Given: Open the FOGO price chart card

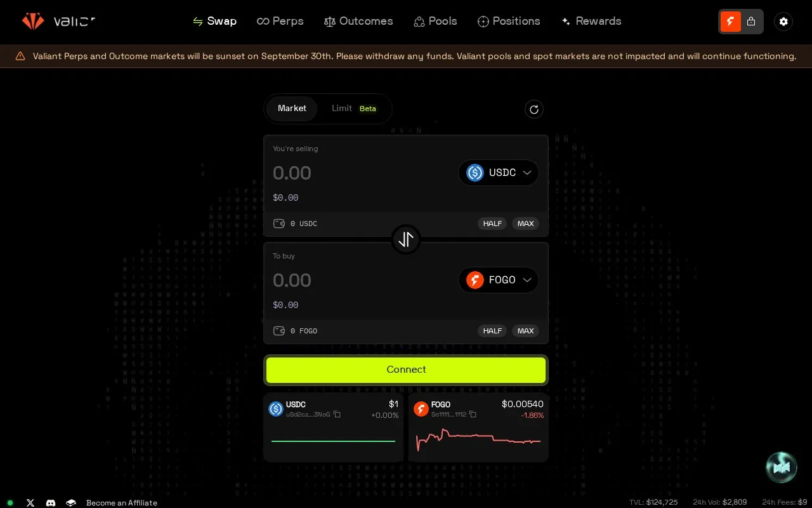Looking at the screenshot, I should click(x=478, y=427).
